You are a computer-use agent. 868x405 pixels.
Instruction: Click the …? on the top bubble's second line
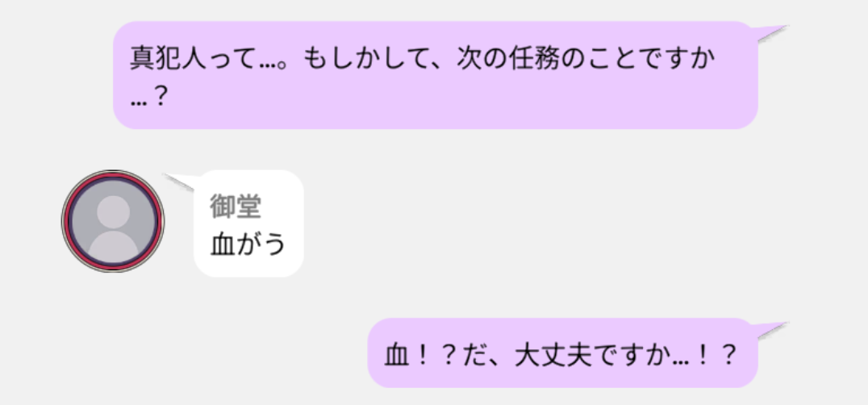click(148, 98)
